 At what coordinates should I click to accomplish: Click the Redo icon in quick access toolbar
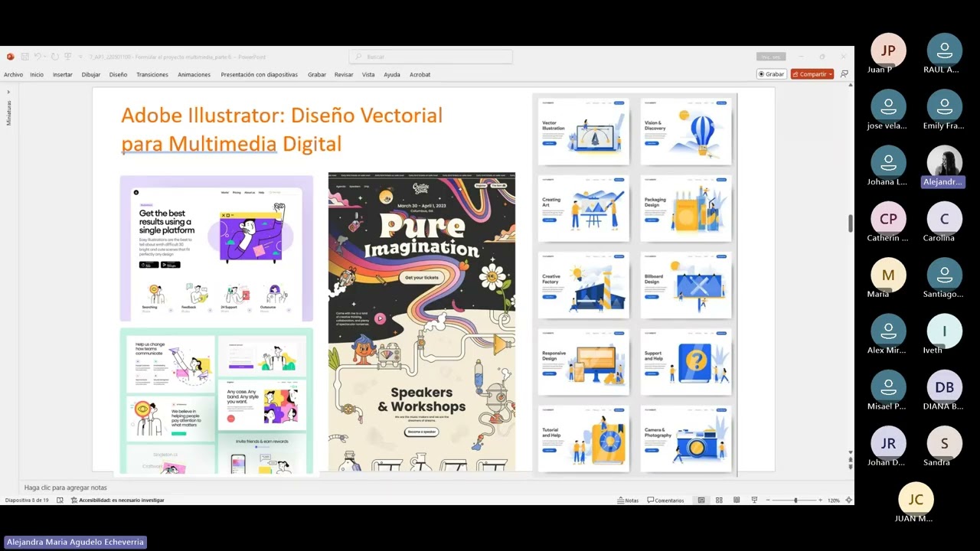55,57
